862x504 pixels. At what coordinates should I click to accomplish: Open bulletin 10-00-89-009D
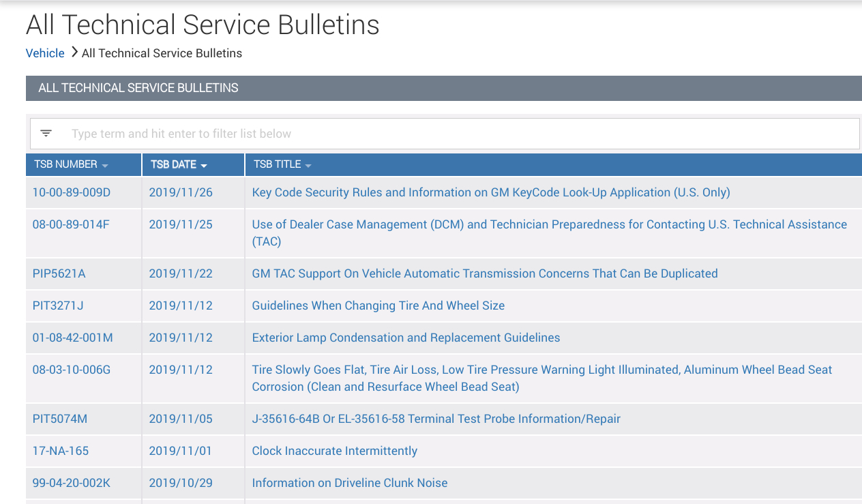point(72,192)
